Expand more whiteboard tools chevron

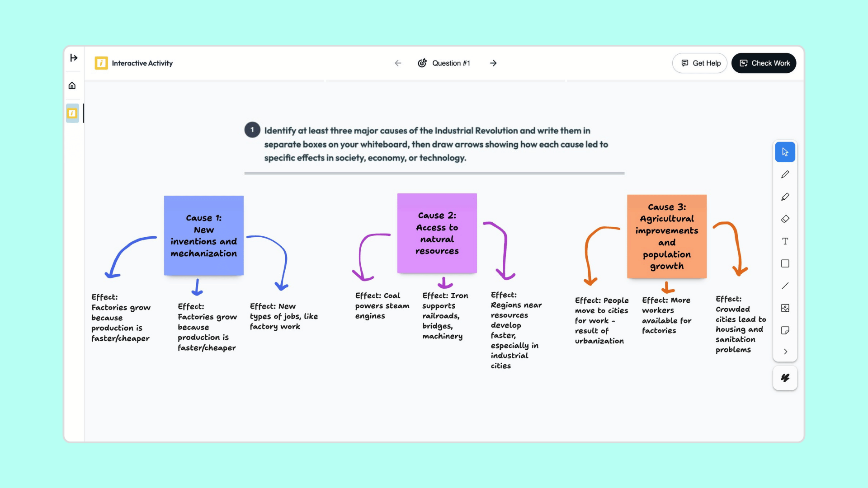click(785, 352)
